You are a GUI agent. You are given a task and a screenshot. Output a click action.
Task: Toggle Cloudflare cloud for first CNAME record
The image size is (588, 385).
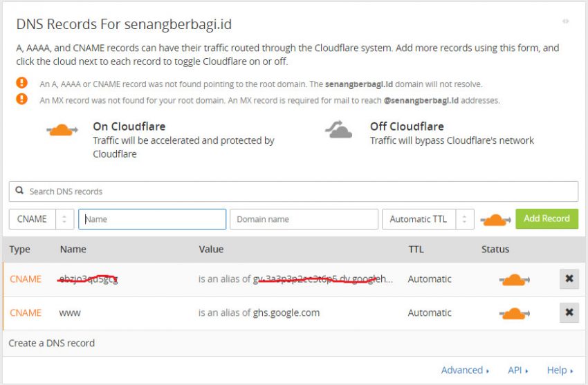514,279
